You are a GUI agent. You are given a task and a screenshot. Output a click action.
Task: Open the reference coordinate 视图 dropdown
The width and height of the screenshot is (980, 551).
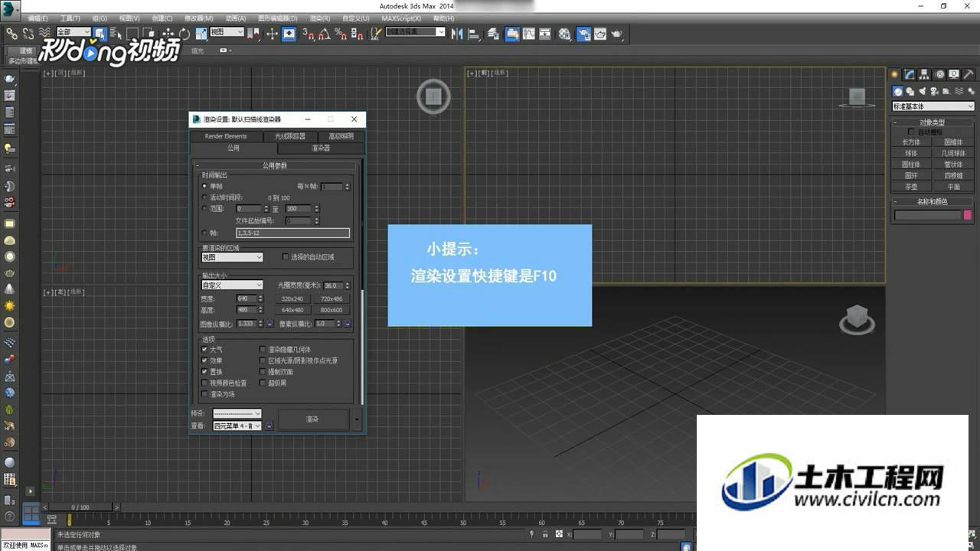(x=227, y=32)
